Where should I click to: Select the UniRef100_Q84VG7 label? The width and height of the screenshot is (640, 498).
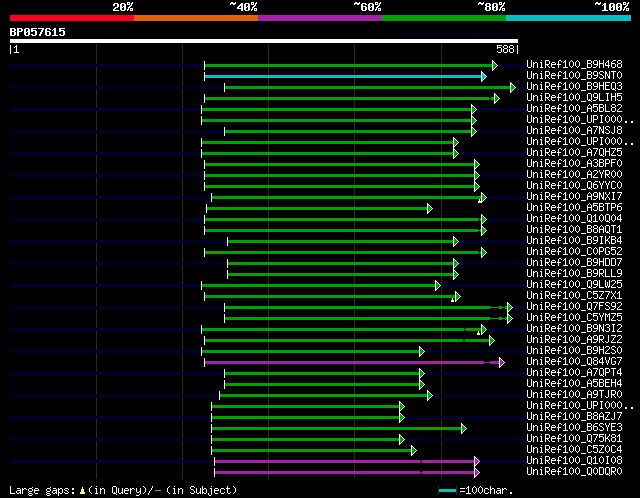tap(574, 362)
